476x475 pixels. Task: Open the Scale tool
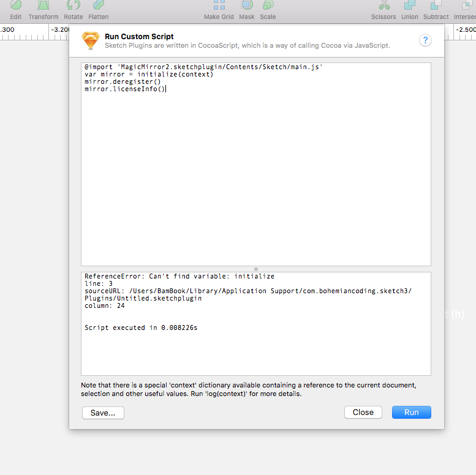(268, 10)
